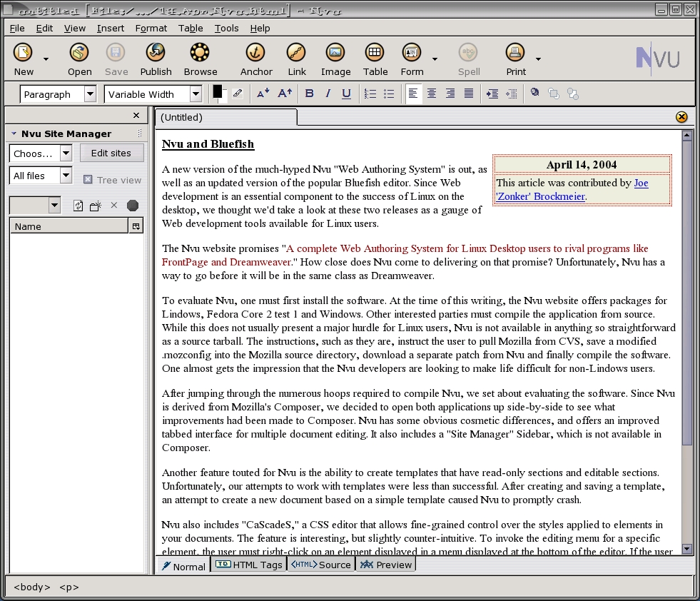Insert an Image via toolbar icon
Viewport: 700px width, 601px height.
335,54
